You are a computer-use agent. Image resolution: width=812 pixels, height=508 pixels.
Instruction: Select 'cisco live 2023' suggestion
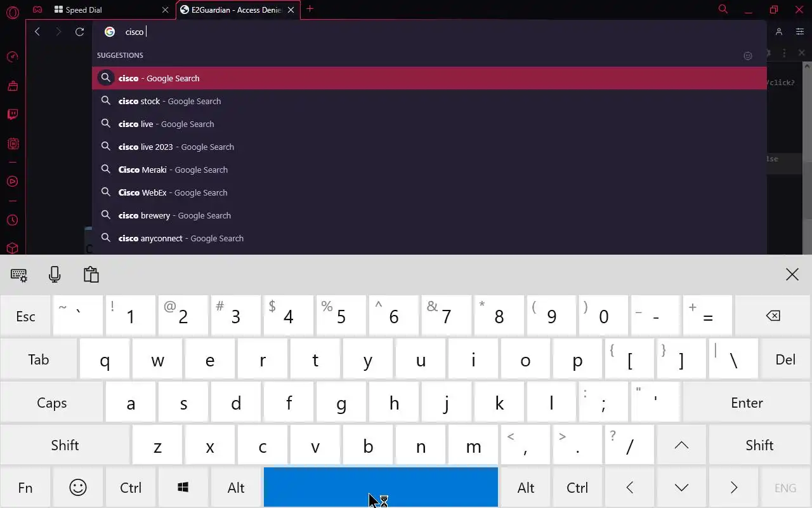(429, 147)
